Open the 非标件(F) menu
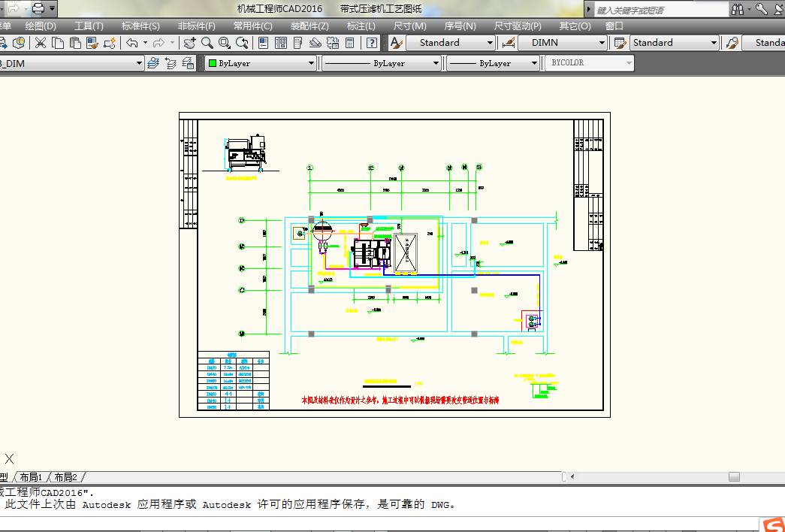Viewport: 785px width, 532px height. pyautogui.click(x=197, y=26)
